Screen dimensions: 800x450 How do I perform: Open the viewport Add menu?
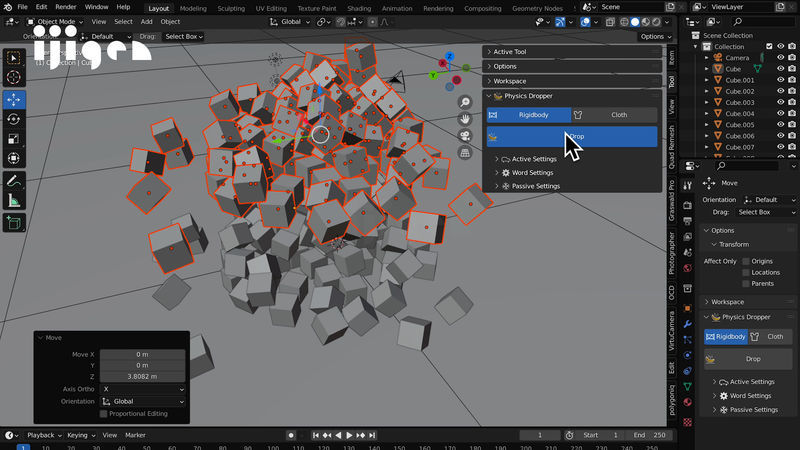146,22
